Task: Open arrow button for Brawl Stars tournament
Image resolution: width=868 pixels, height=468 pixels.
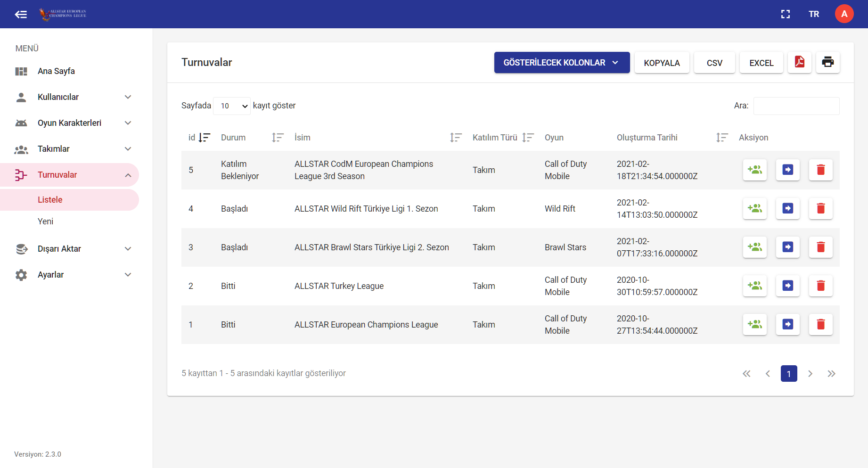Action: 788,247
